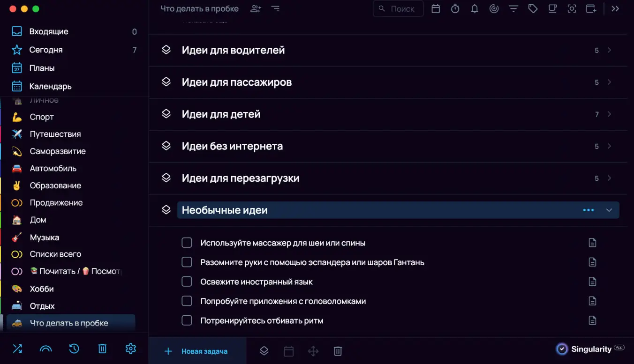Create a new project via add-folder icon
634x364 pixels.
click(x=591, y=8)
